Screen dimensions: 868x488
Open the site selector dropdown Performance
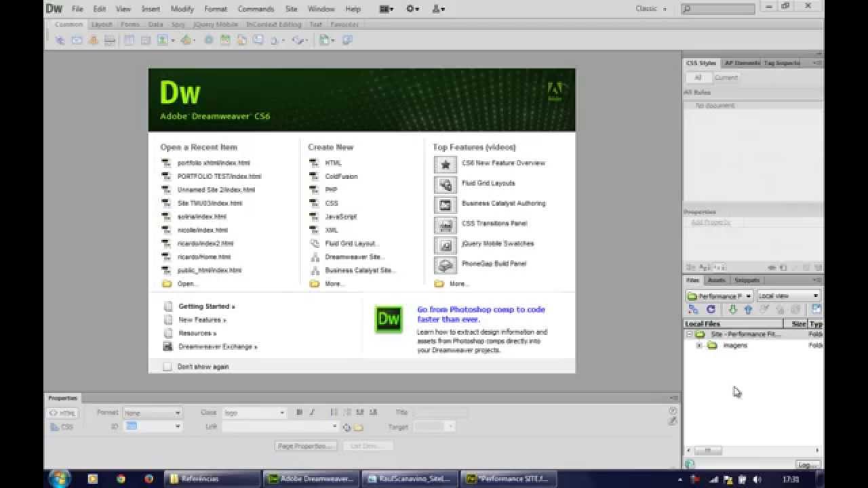719,296
